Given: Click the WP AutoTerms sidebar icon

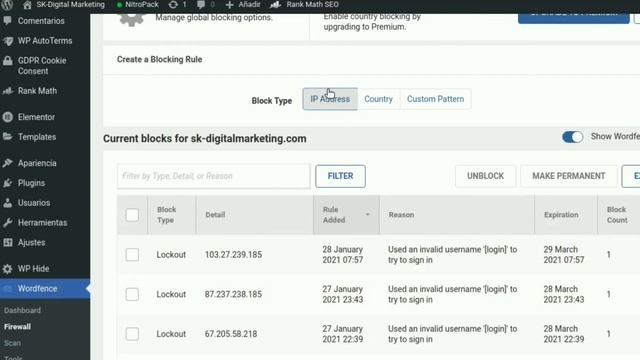Looking at the screenshot, I should [x=8, y=41].
